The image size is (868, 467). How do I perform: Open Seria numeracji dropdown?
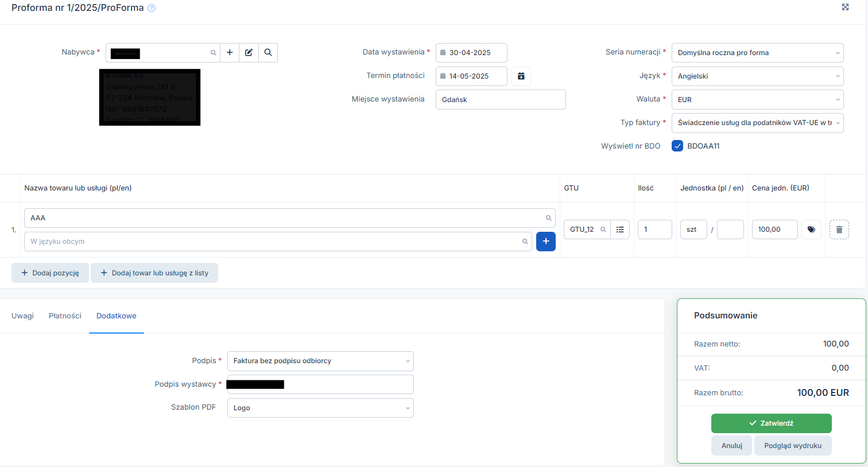point(758,53)
